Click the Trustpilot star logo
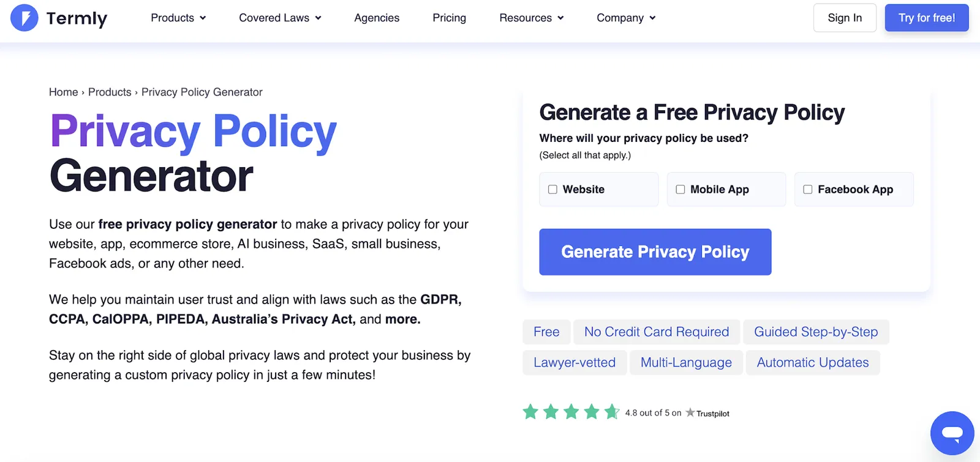Viewport: 980px width, 462px height. point(690,412)
